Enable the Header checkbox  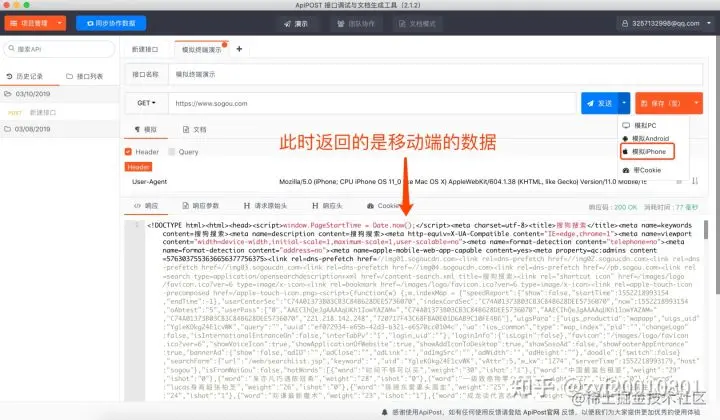pos(128,151)
